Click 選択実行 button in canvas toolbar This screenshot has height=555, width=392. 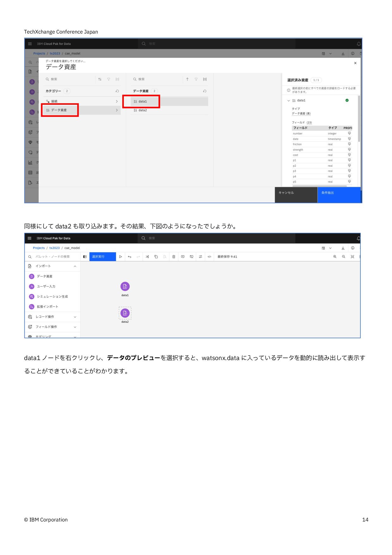102,257
